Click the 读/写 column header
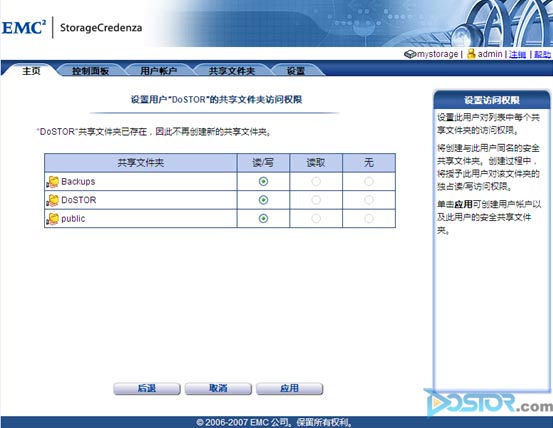 [x=263, y=163]
